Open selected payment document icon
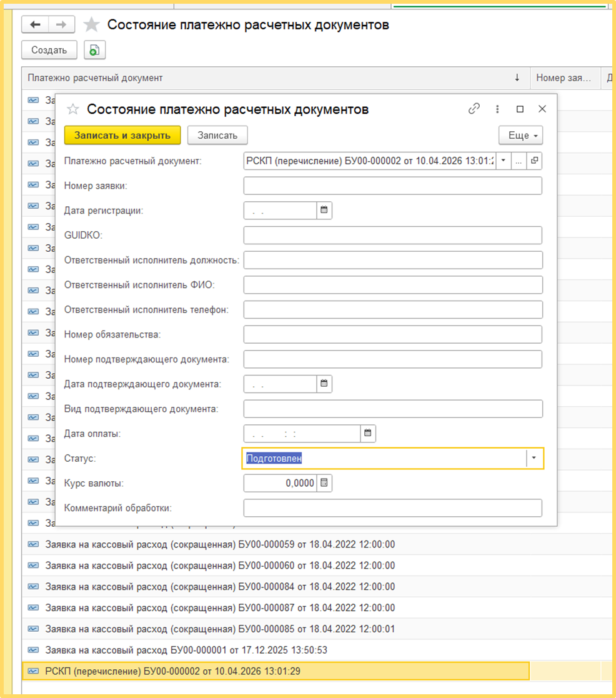Screen dimensions: 616x698 click(534, 161)
